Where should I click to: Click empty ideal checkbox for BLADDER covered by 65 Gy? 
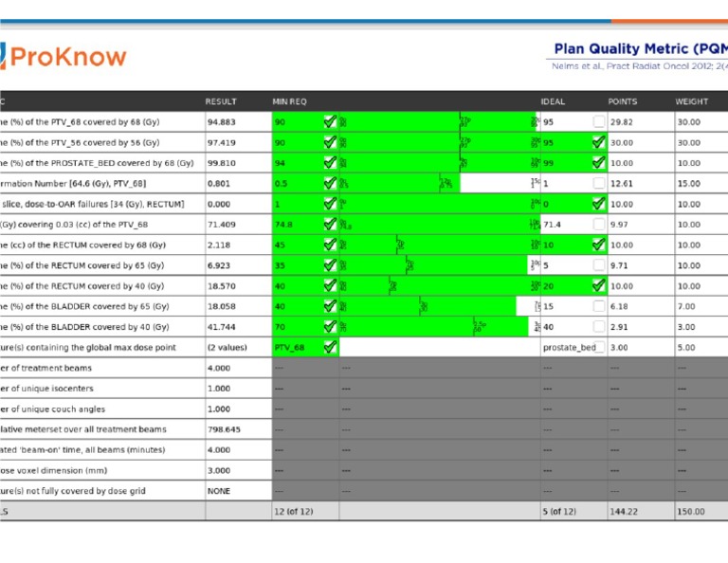pos(599,306)
